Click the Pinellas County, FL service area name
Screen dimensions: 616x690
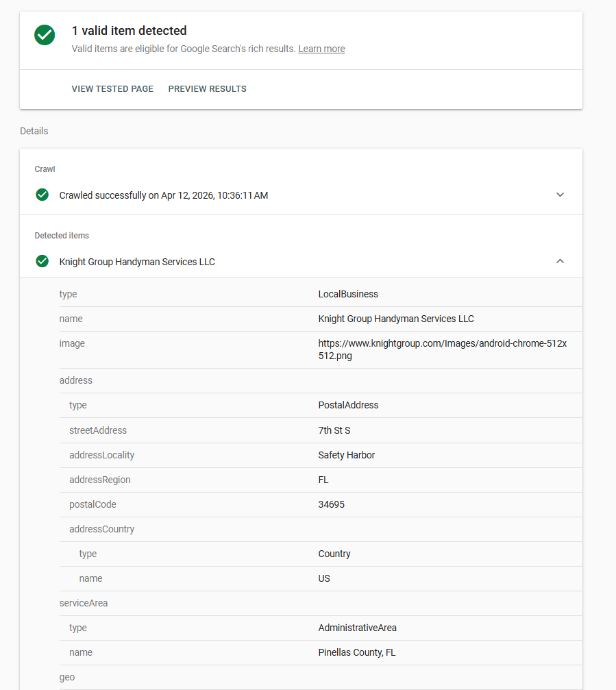[356, 652]
